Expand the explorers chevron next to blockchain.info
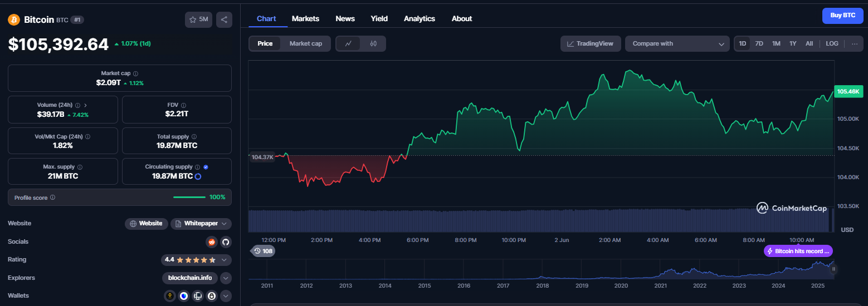 click(x=226, y=278)
